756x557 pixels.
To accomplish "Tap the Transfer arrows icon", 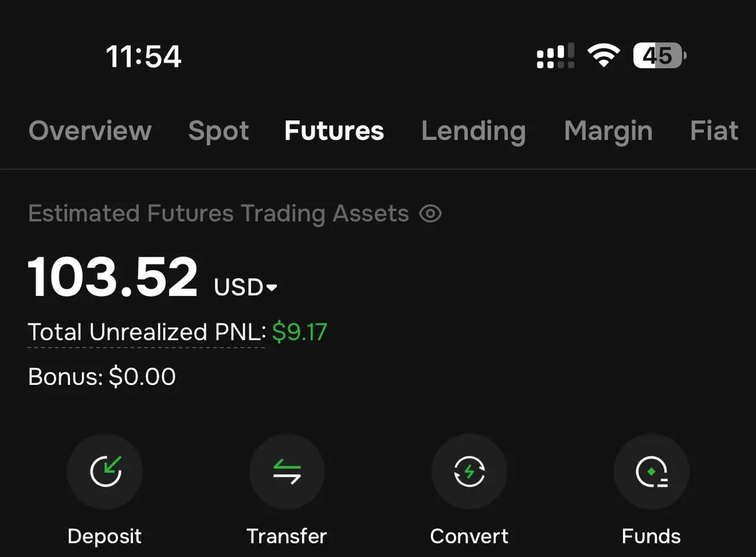I will coord(287,471).
